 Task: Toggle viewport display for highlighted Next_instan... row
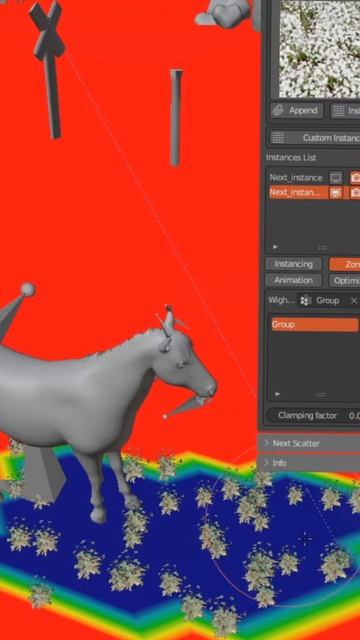336,192
